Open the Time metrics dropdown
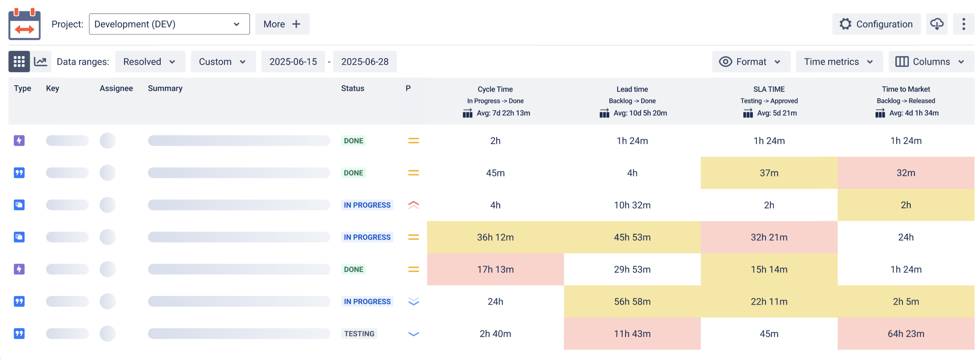The width and height of the screenshot is (980, 359). [x=839, y=62]
